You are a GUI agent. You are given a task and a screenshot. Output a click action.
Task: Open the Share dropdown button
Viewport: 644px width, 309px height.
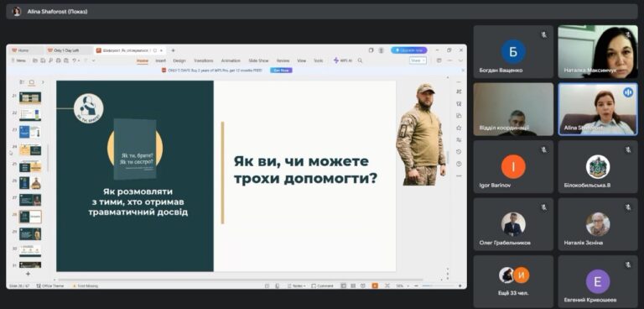point(418,60)
